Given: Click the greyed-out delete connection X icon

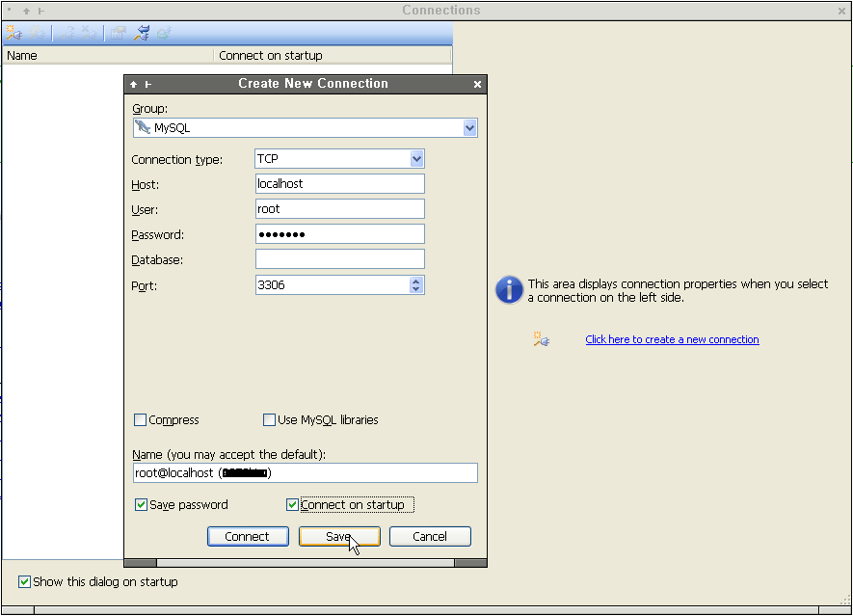Looking at the screenshot, I should point(90,33).
